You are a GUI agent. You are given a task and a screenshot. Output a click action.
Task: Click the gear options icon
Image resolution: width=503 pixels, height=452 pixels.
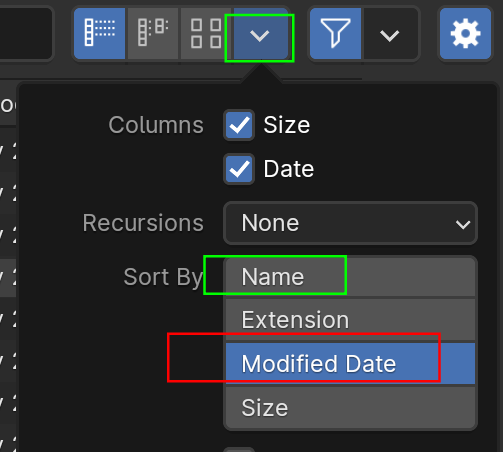point(465,33)
